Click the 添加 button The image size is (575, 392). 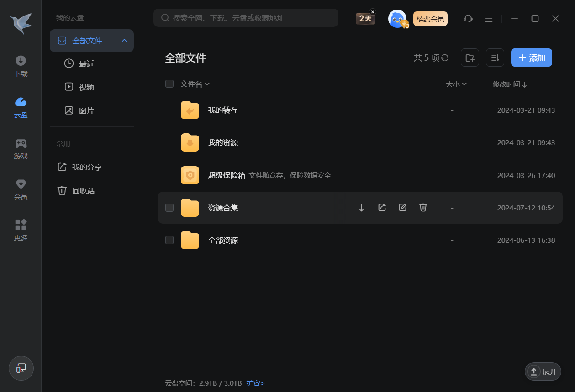pyautogui.click(x=531, y=58)
